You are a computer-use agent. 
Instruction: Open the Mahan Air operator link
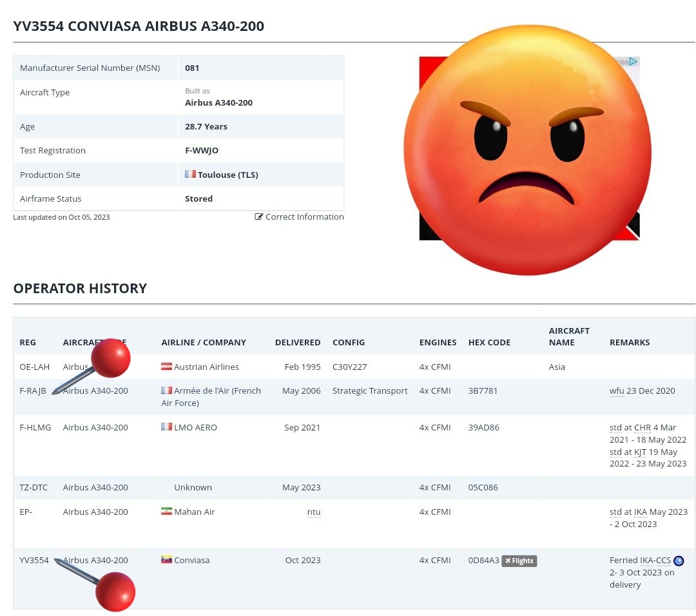195,512
